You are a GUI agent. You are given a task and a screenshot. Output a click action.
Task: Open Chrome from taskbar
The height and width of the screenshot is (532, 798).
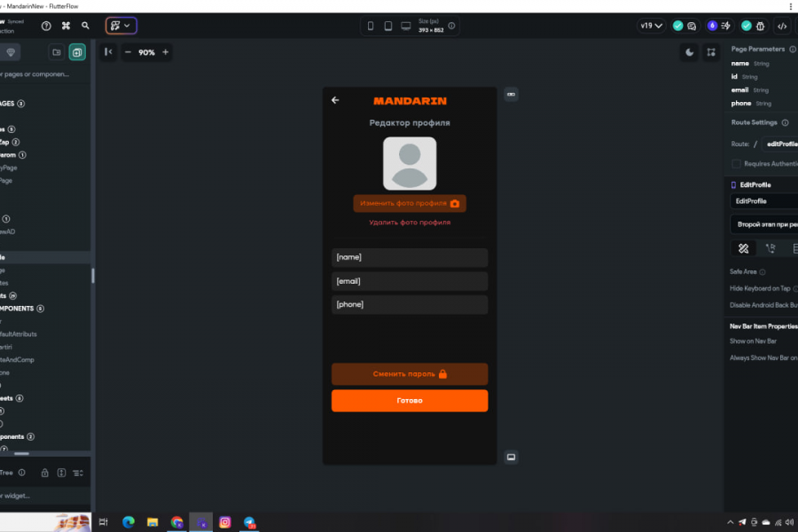coord(176,522)
